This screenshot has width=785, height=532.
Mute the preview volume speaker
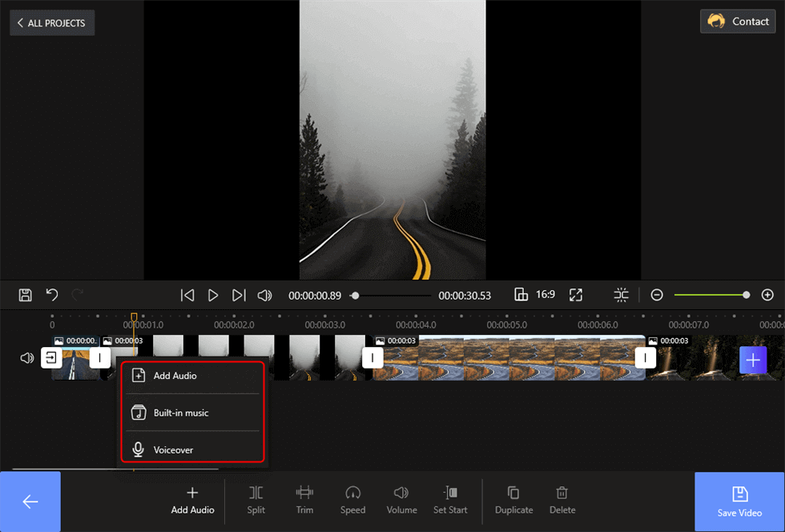[265, 295]
